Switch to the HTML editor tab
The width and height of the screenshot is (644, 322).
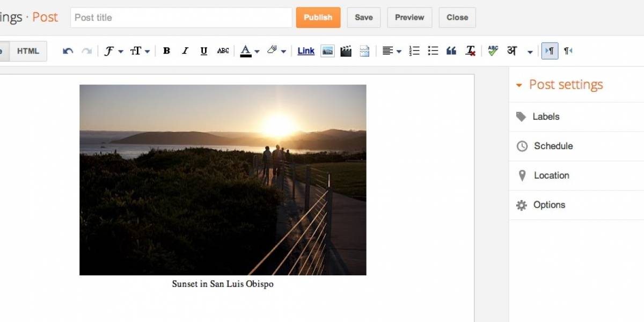[28, 51]
